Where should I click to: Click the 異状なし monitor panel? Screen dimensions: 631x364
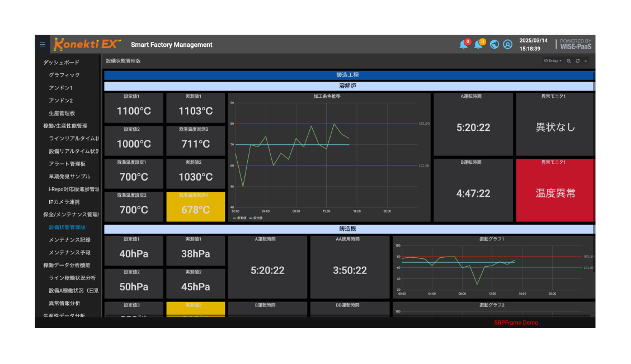pos(555,124)
